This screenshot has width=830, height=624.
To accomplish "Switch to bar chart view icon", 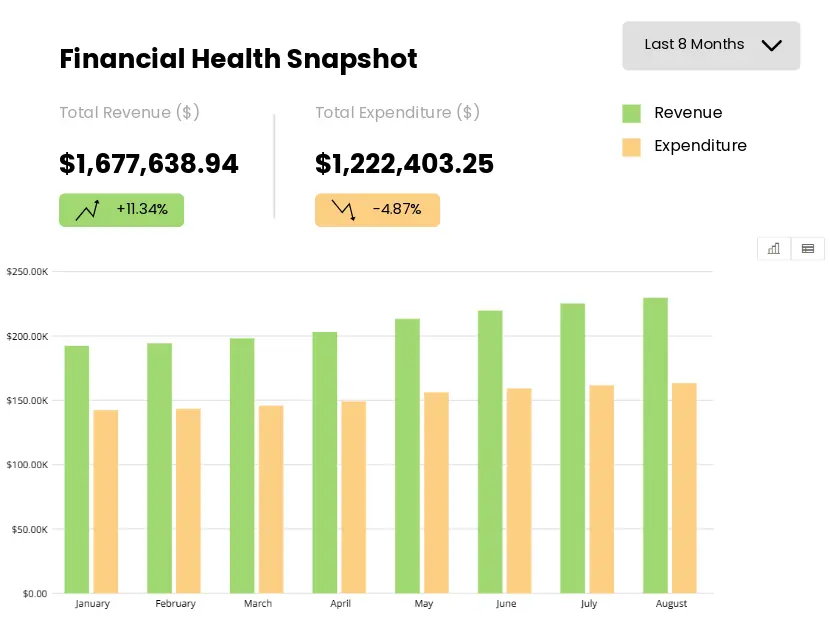I will coord(774,249).
